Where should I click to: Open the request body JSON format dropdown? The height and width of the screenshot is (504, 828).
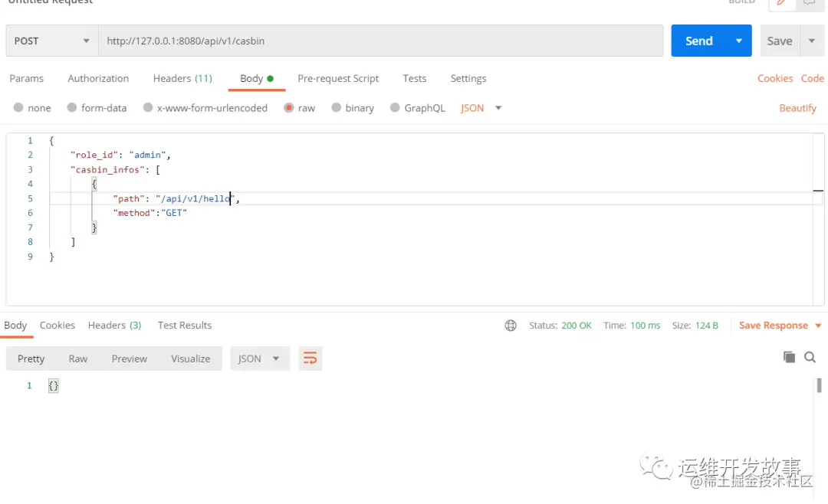481,108
